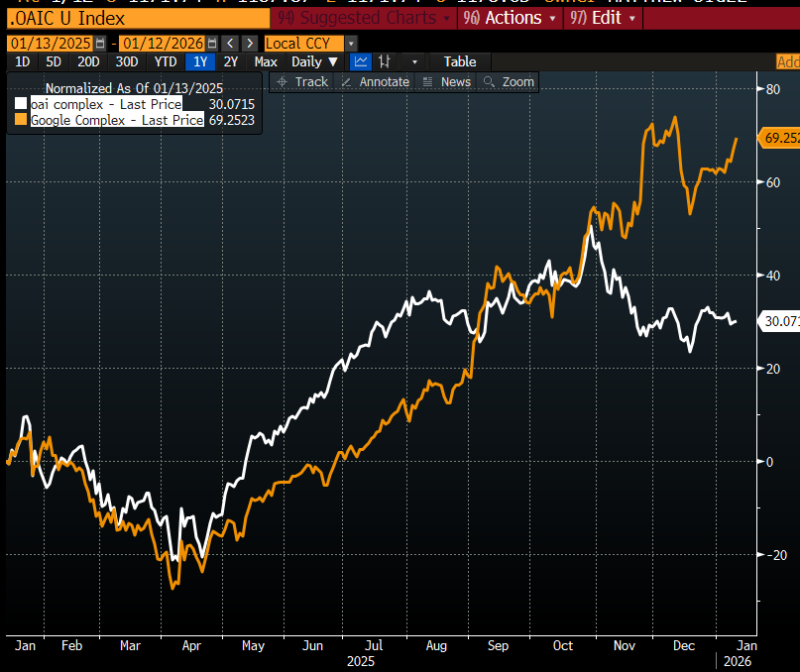Choose the Annotate pencil tool
Viewport: 800px width, 672px height.
pos(375,81)
